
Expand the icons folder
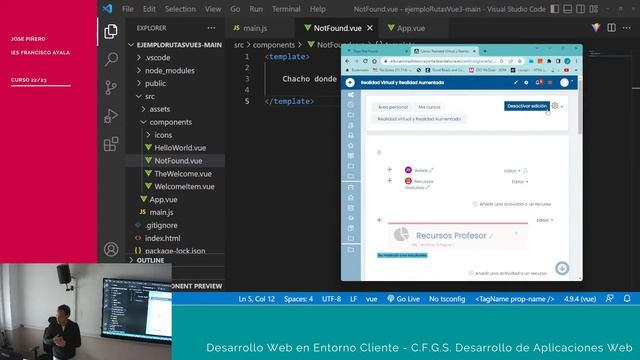(x=148, y=135)
